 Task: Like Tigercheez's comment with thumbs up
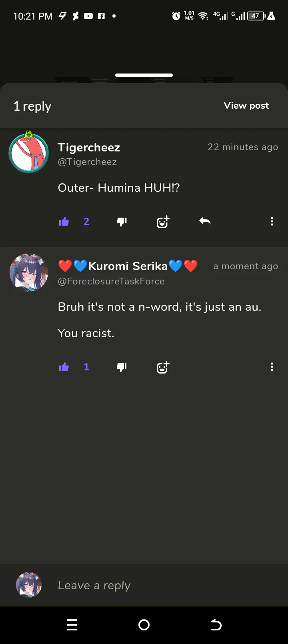tap(64, 222)
